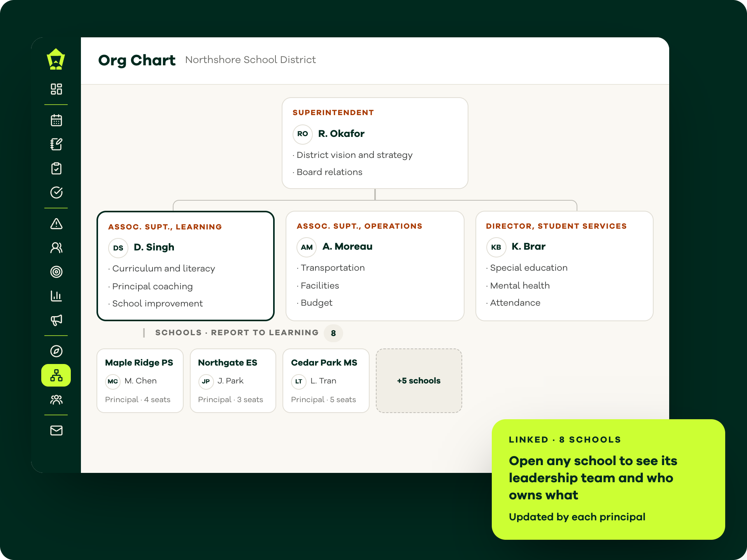Select the highlighted org chart icon

(x=56, y=375)
